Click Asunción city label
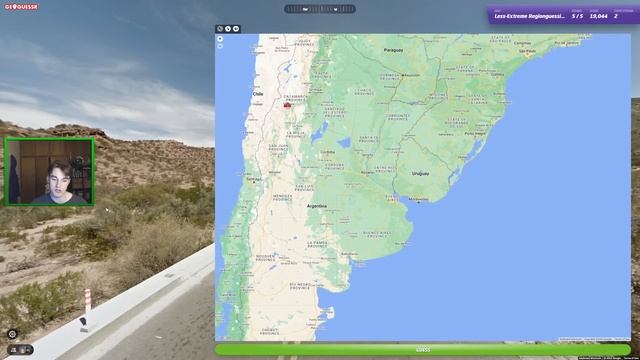Screen dimensions: 640x360 coord(411,75)
